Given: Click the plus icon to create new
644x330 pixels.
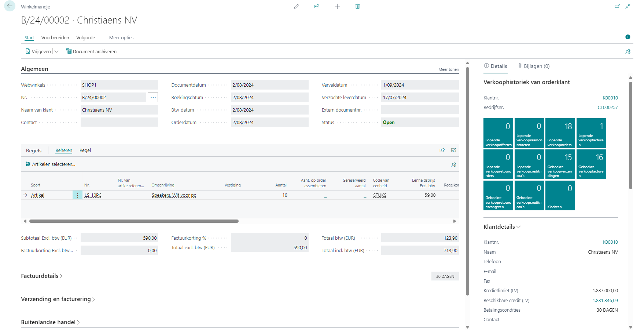Looking at the screenshot, I should coord(337,6).
